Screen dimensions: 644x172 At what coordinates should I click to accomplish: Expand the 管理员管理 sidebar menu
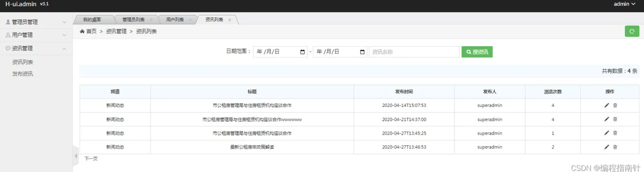pyautogui.click(x=36, y=22)
